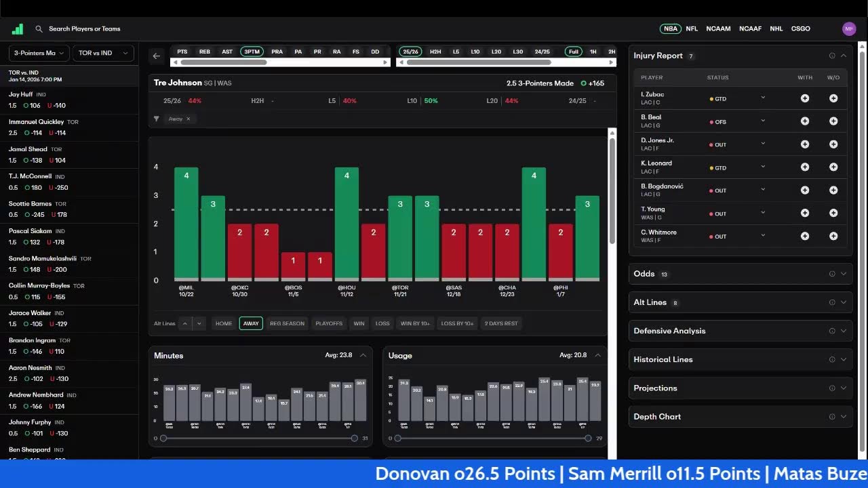Open Immanuel Quickley player row
The image size is (868, 488).
point(69,127)
